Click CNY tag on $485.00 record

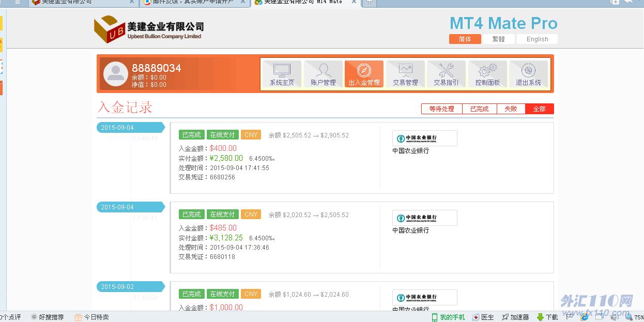(x=251, y=214)
